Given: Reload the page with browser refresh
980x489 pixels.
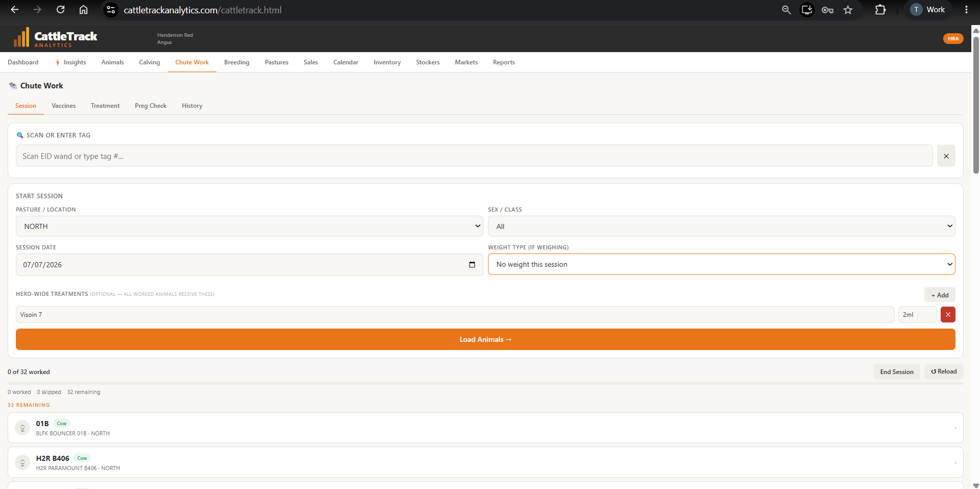Looking at the screenshot, I should pos(60,10).
